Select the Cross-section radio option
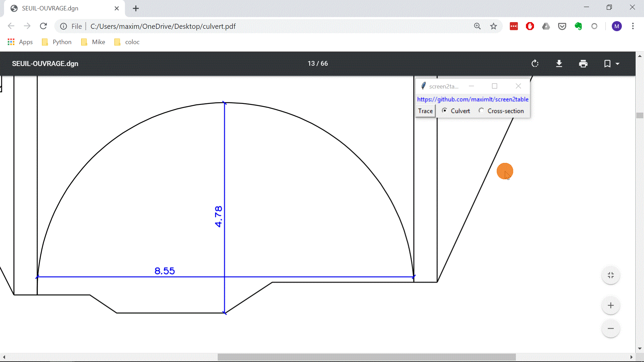Viewport: 644px width, 362px height. coord(481,111)
